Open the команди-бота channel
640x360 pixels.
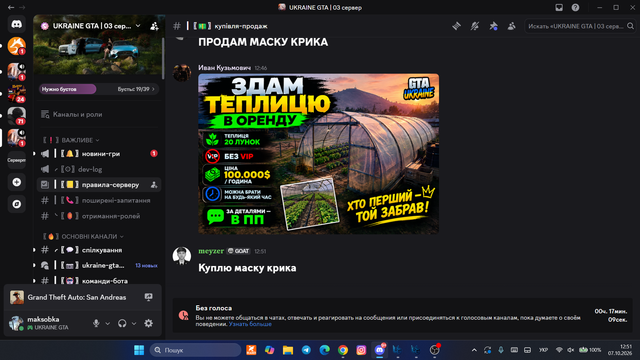(x=98, y=281)
